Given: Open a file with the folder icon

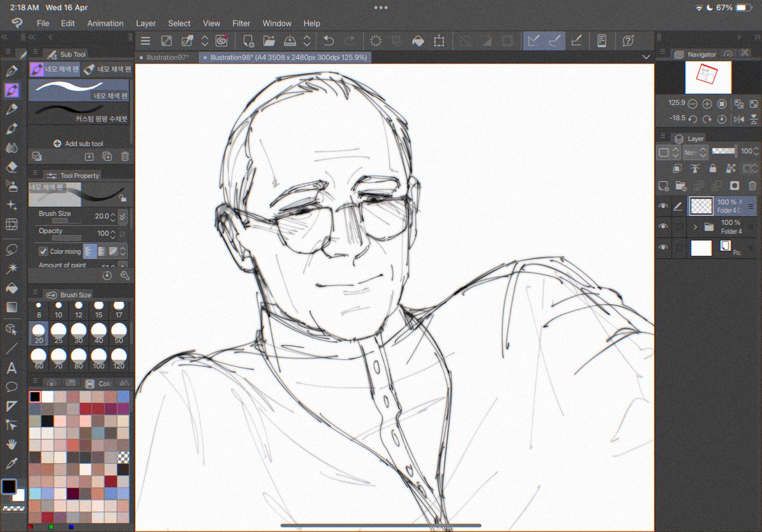Looking at the screenshot, I should pyautogui.click(x=269, y=41).
